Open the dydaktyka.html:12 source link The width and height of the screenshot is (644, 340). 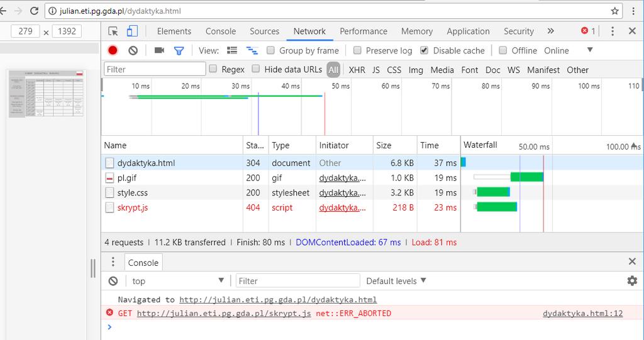(582, 314)
